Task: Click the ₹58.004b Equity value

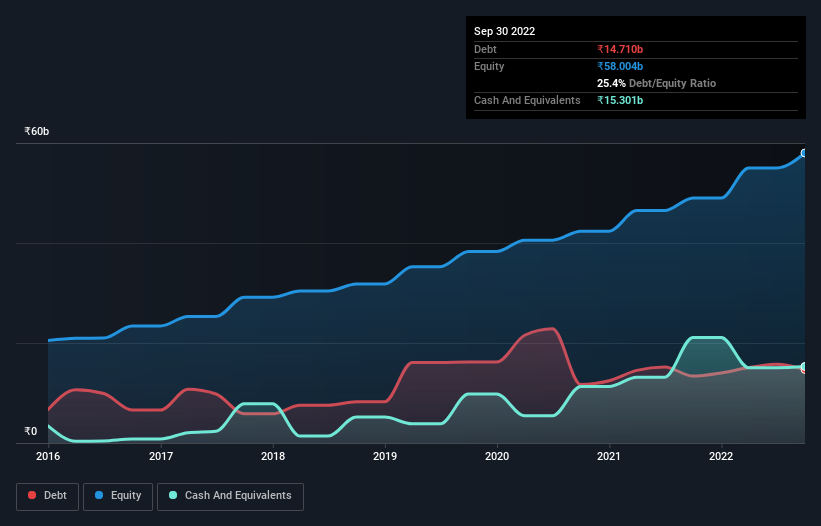Action: [620, 66]
